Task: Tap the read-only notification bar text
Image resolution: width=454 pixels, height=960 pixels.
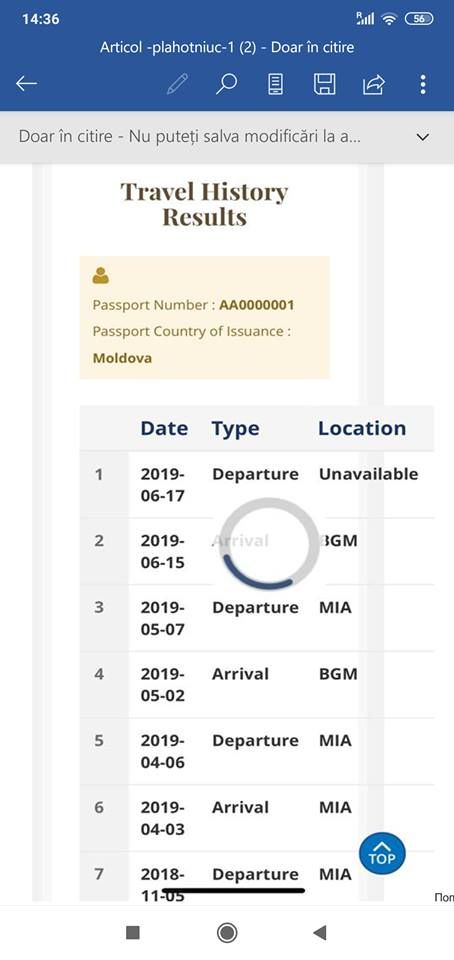Action: [190, 137]
